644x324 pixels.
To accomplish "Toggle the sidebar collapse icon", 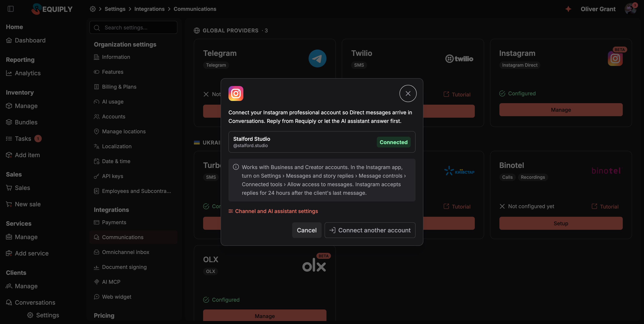I will pos(10,9).
